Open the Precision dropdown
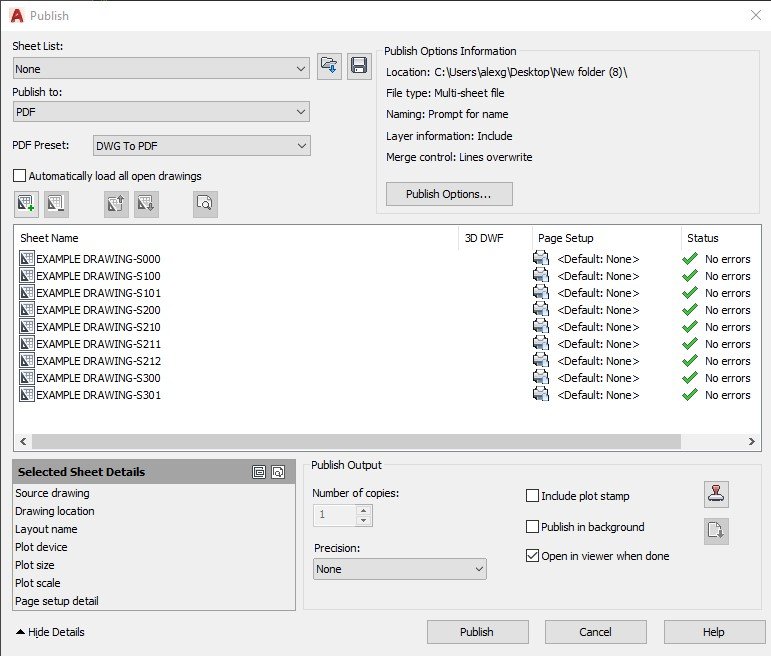This screenshot has width=771, height=656. coord(400,569)
